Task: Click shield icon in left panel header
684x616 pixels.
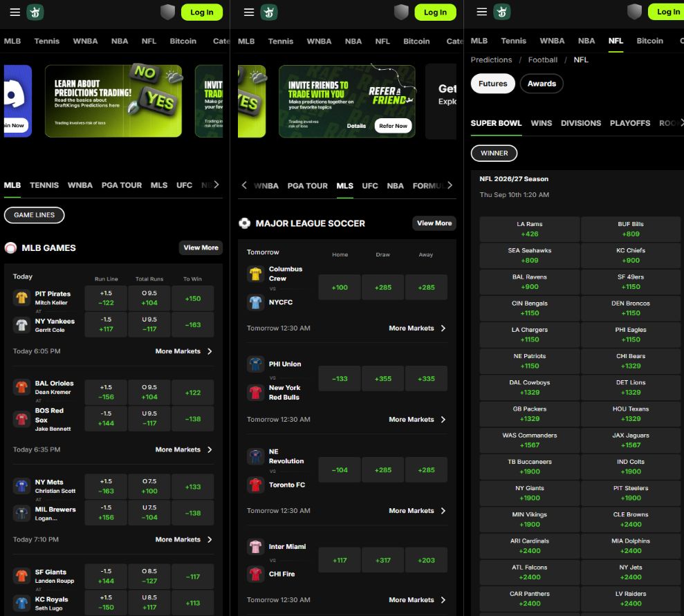Action: click(x=167, y=12)
